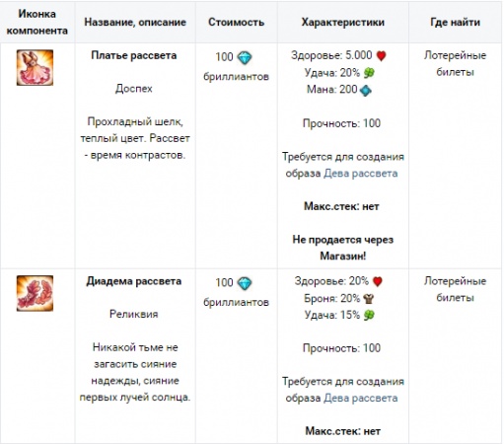Click the blue mana gem beside Мана: 200
504x444 pixels.
366,90
